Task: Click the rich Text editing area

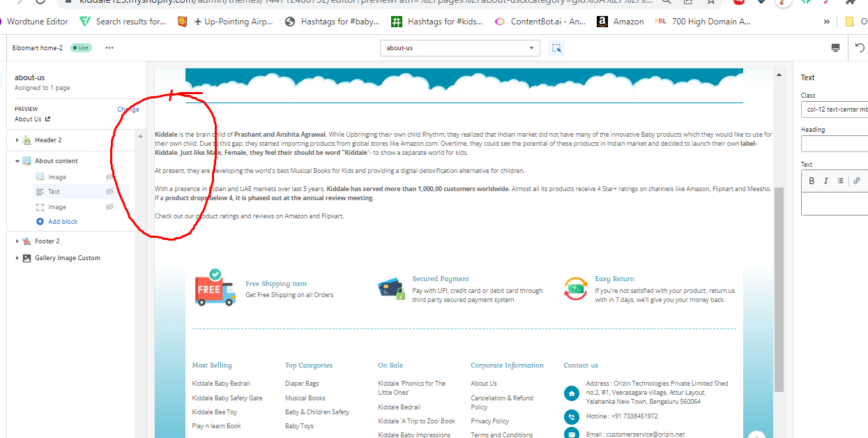Action: [x=835, y=204]
